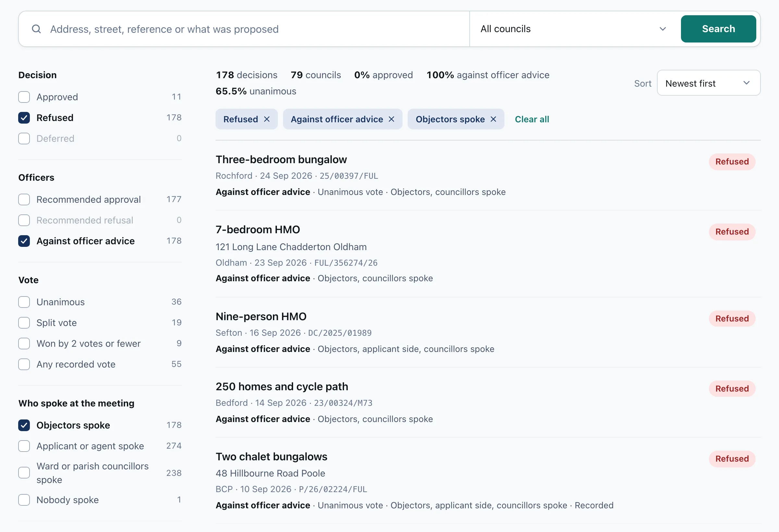Tick the Recommended refusal checkbox
Image resolution: width=779 pixels, height=532 pixels.
[24, 221]
